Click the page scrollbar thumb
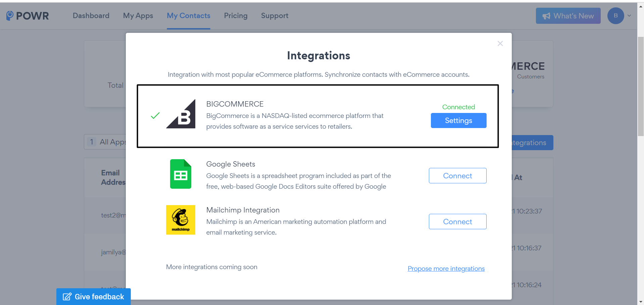 pos(641,86)
